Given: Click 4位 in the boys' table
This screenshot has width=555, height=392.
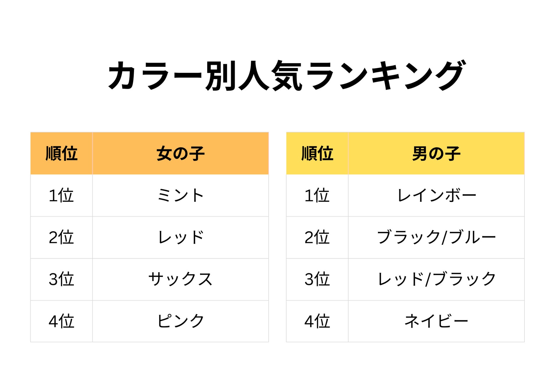Looking at the screenshot, I should click(317, 321).
